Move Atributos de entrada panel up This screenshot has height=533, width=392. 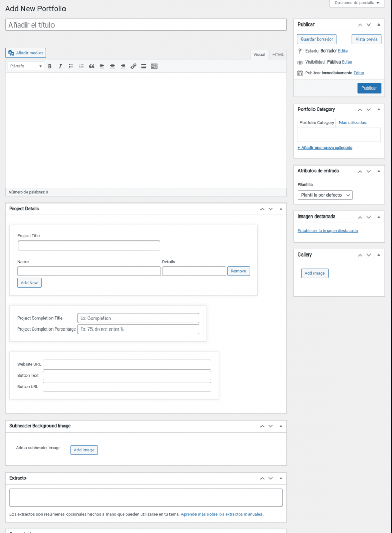point(360,171)
